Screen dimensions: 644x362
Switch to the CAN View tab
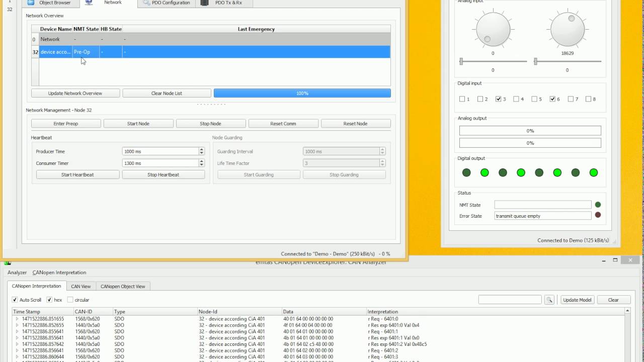pyautogui.click(x=80, y=286)
